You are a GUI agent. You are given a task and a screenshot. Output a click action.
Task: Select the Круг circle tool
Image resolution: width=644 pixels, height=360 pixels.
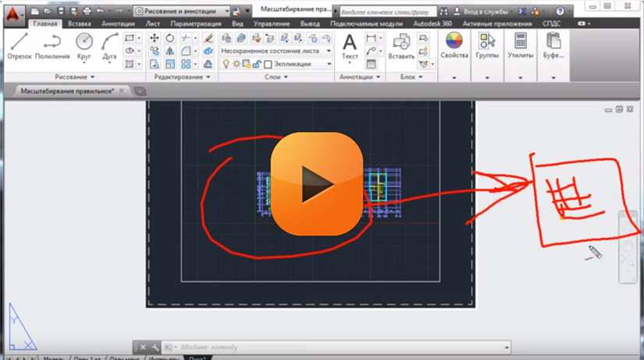coord(84,46)
